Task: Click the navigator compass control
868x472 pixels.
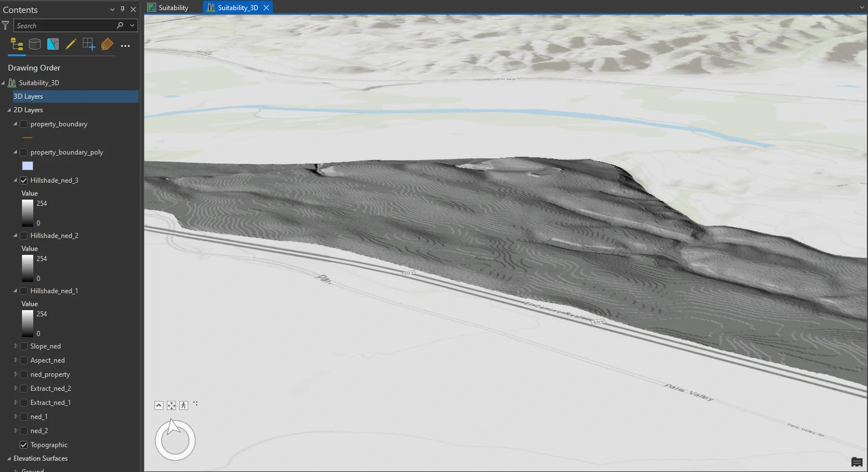Action: click(x=175, y=440)
